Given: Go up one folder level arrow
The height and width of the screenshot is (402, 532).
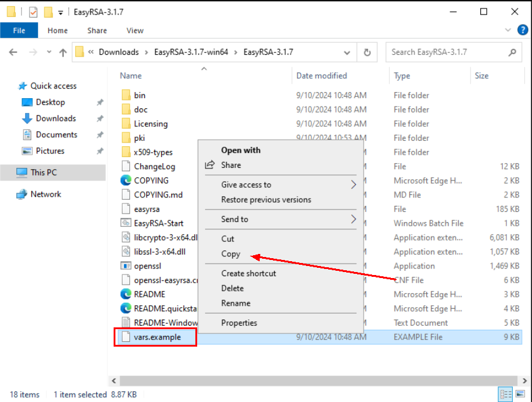Looking at the screenshot, I should click(63, 52).
